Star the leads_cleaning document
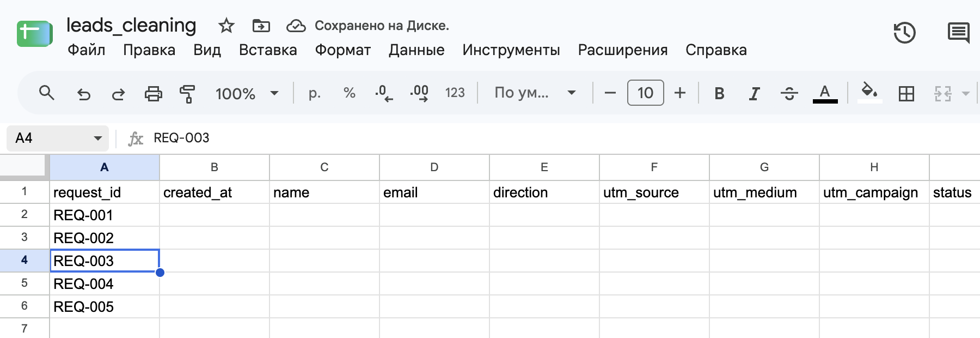This screenshot has height=338, width=980. click(226, 26)
